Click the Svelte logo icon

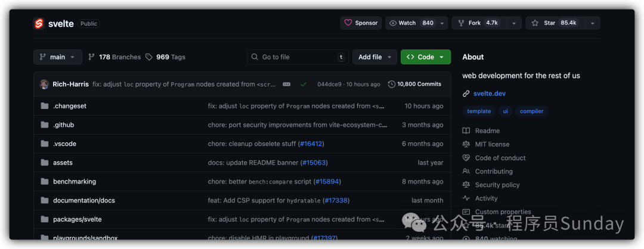pos(39,23)
